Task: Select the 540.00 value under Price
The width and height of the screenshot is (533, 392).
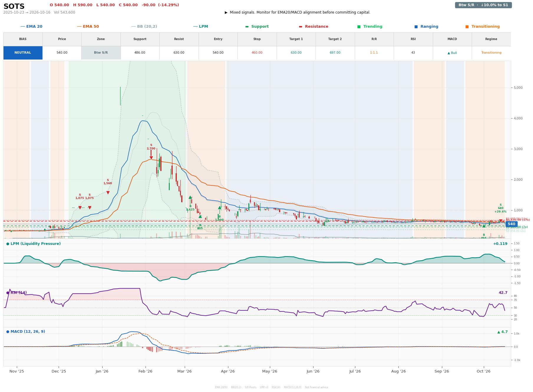Action: click(x=62, y=53)
